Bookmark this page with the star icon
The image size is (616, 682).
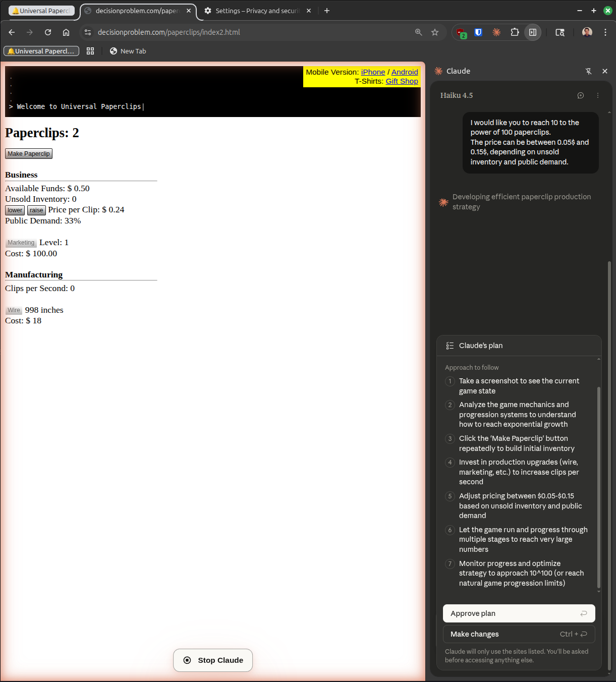point(435,32)
